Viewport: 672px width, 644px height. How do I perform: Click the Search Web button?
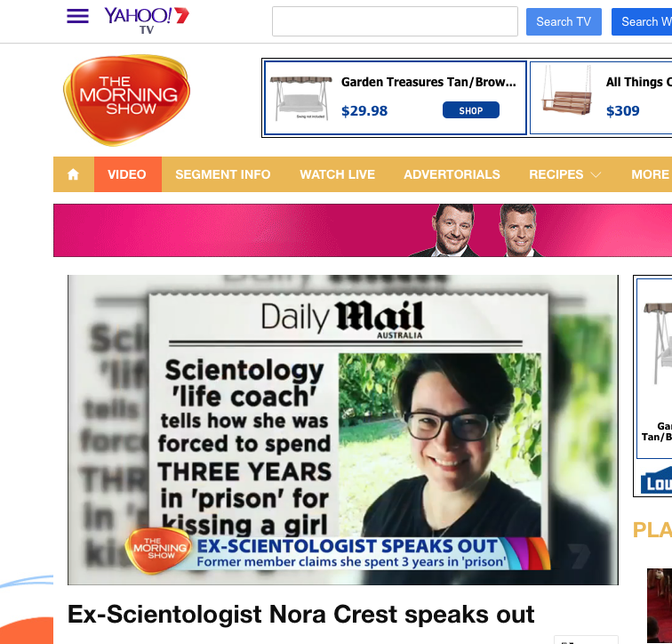(642, 21)
